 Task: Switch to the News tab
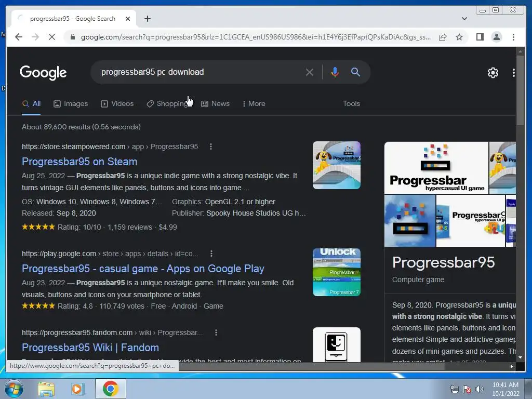215,103
